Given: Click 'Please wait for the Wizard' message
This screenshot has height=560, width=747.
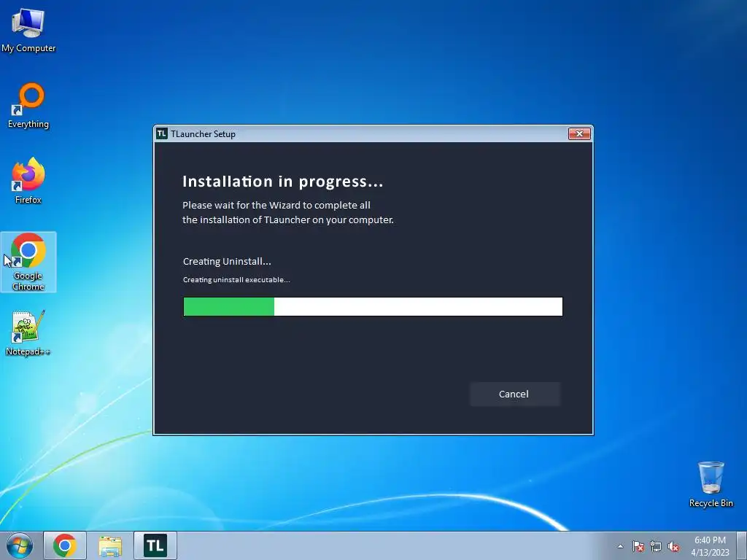Looking at the screenshot, I should [287, 212].
